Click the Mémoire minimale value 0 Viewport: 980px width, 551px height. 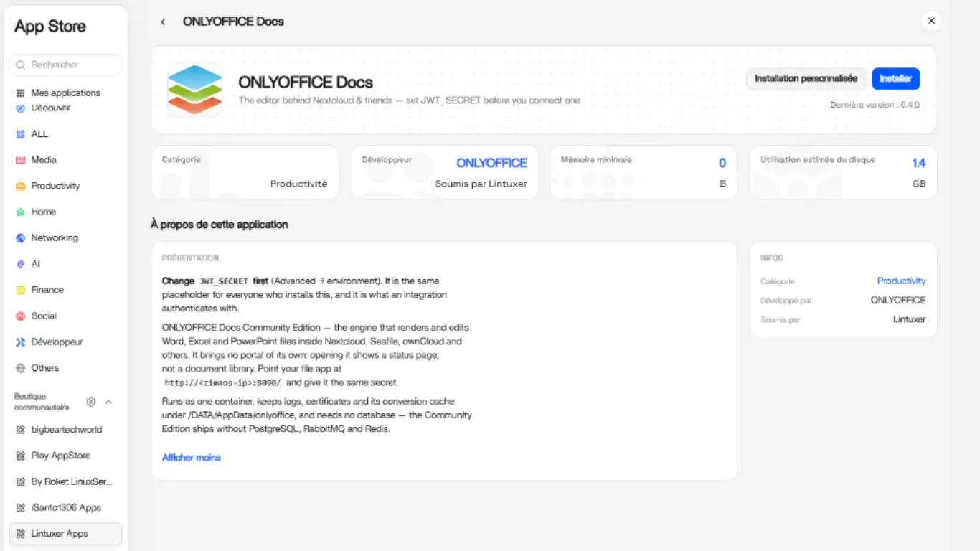[722, 164]
